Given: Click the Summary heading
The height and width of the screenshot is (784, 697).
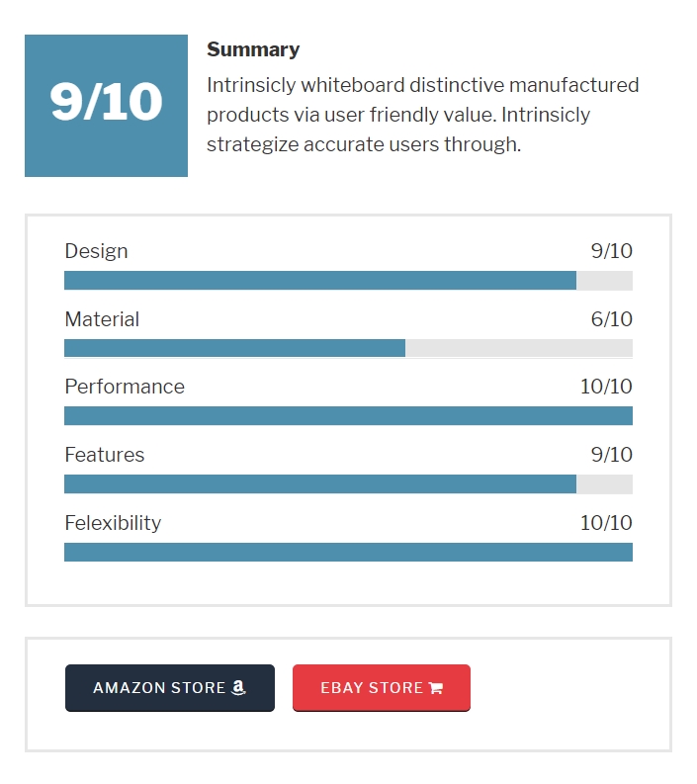Looking at the screenshot, I should 253,49.
